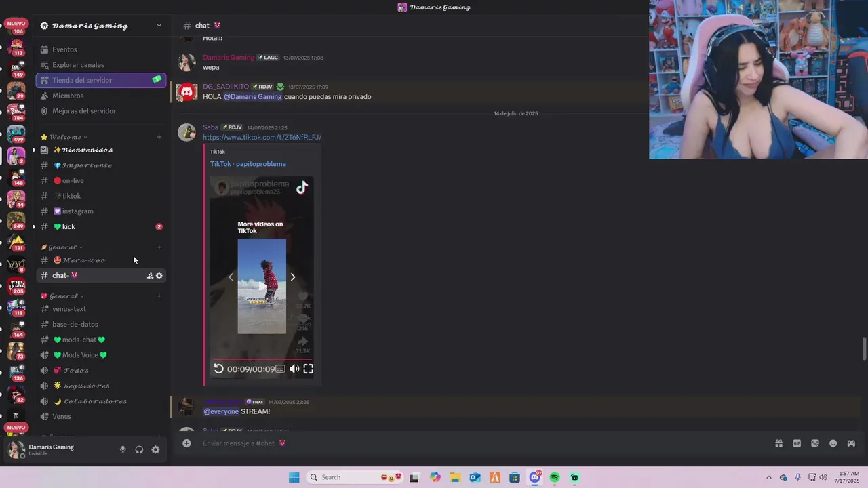Open Spotify from the taskbar
868x488 pixels.
[x=555, y=477]
